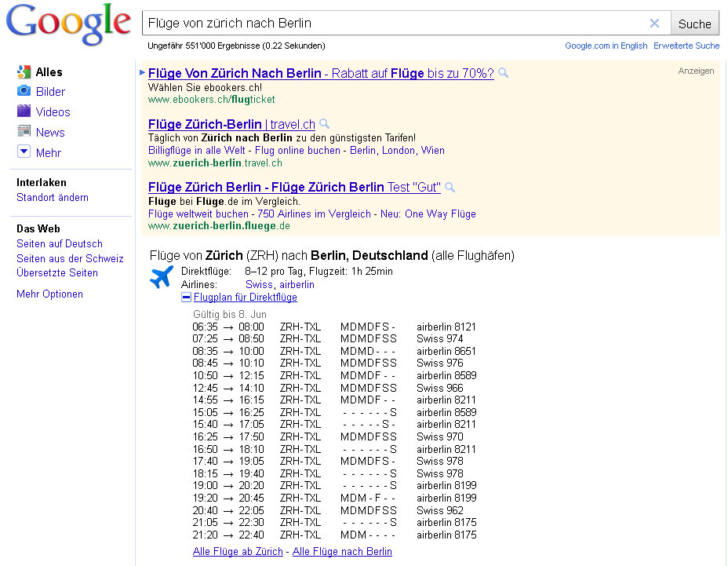
Task: Filter by Übersetzte Seiten
Action: point(57,272)
